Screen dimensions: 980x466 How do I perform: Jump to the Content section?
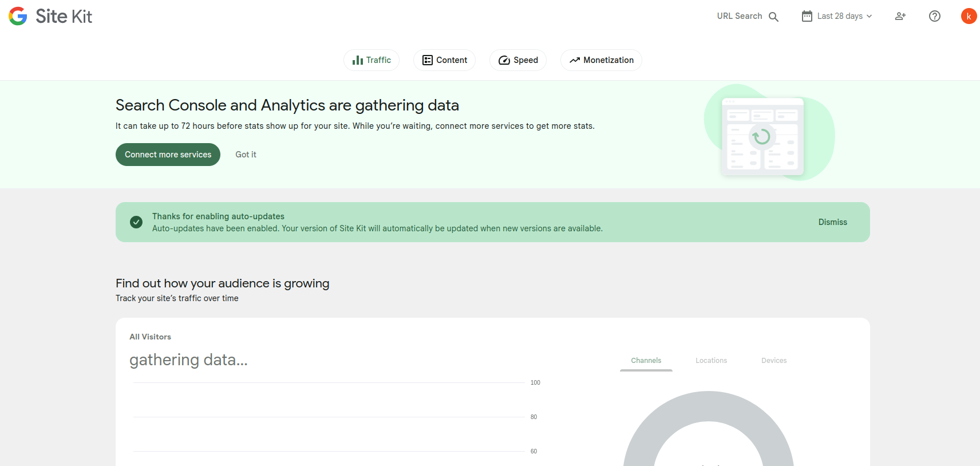(x=444, y=60)
